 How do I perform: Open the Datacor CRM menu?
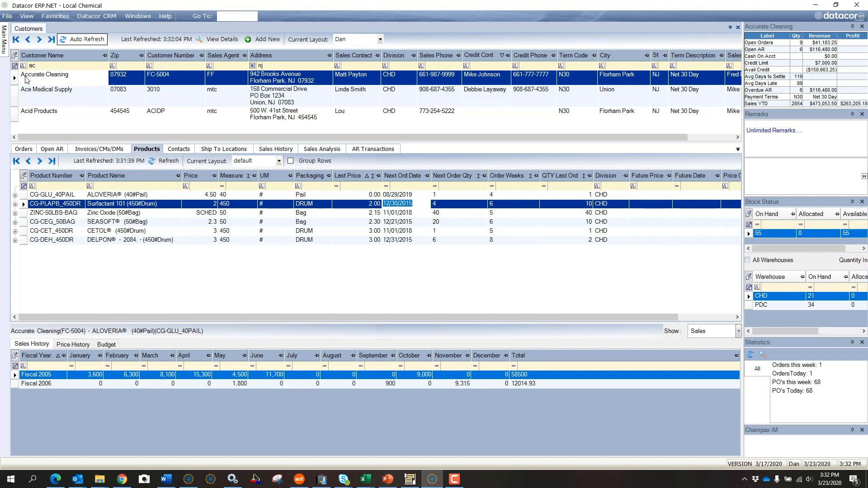[x=96, y=16]
